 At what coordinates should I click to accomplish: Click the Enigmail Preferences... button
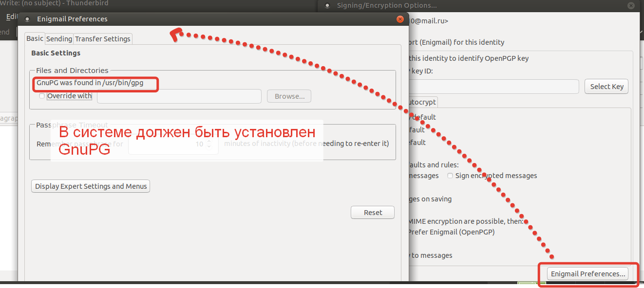[x=588, y=274]
